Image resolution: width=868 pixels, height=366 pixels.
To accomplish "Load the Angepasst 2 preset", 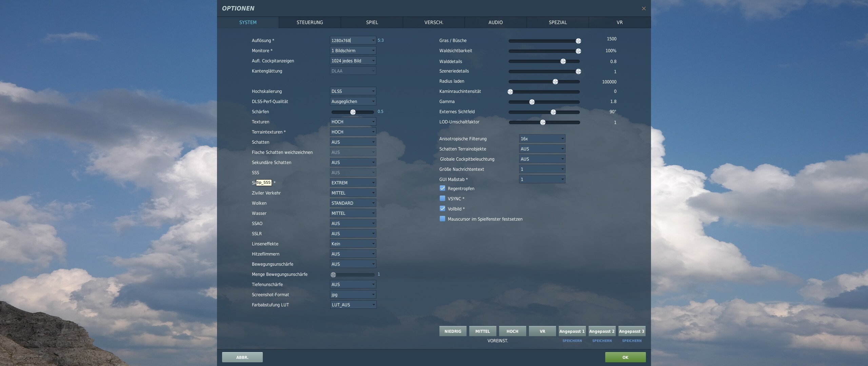I will coord(602,331).
